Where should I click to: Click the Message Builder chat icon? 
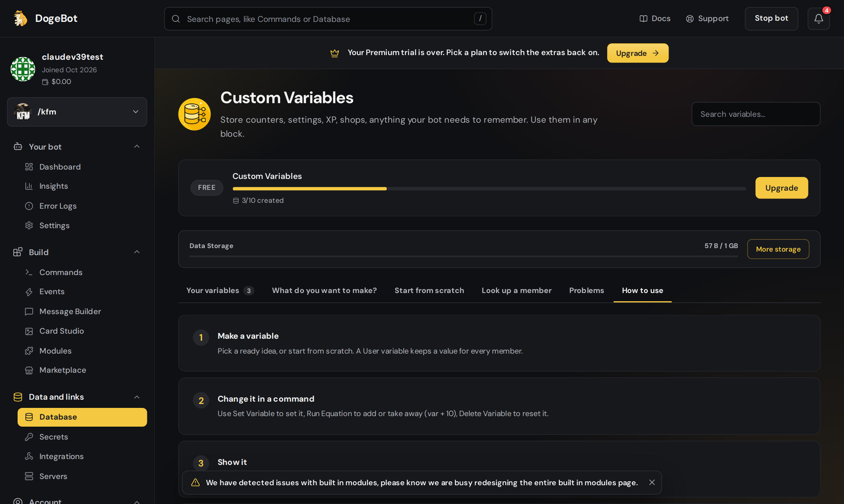(x=29, y=311)
